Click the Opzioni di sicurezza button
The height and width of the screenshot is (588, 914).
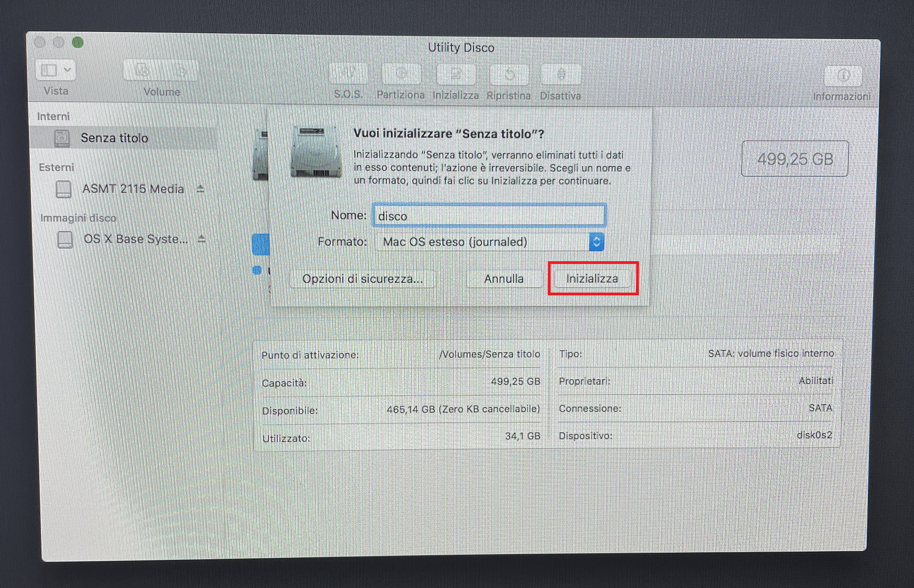[362, 279]
